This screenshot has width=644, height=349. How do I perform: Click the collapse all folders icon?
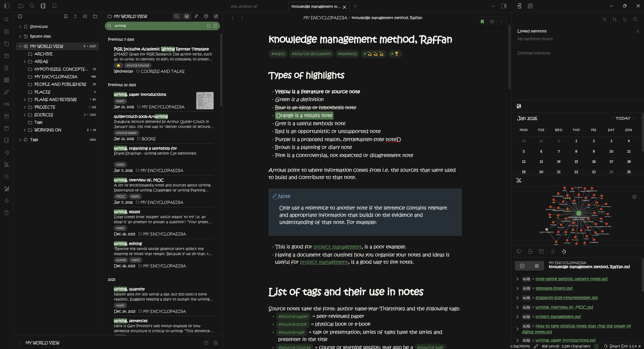point(75,16)
